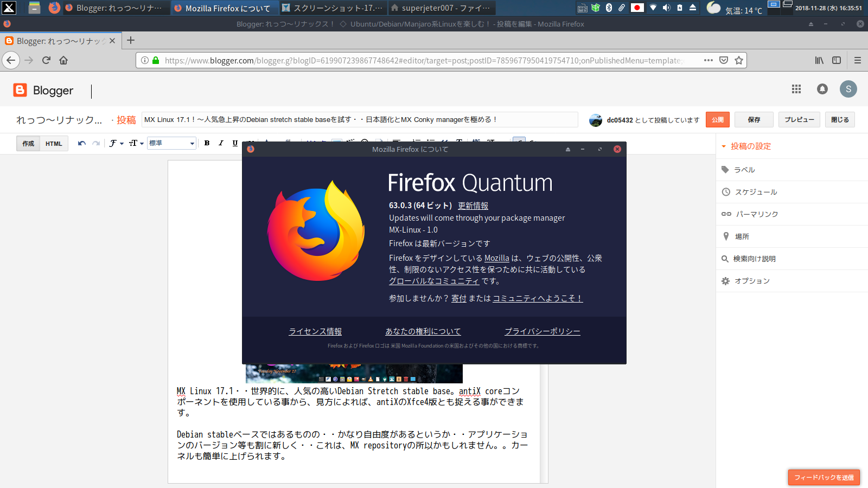Open the Google apps grid

796,89
